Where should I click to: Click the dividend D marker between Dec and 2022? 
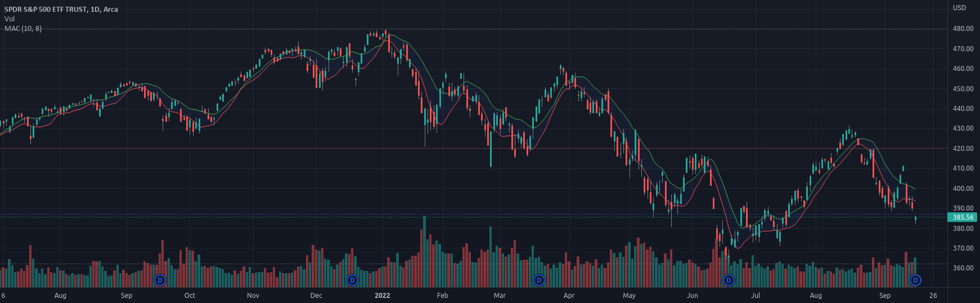(x=352, y=280)
